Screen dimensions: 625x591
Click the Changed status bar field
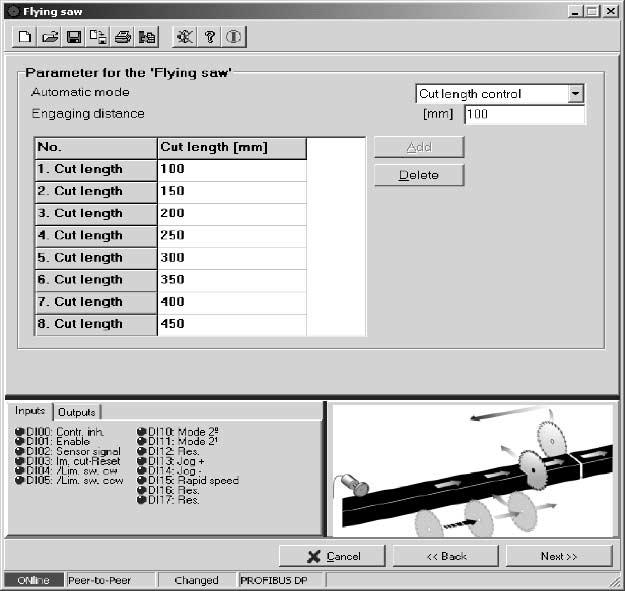[197, 580]
